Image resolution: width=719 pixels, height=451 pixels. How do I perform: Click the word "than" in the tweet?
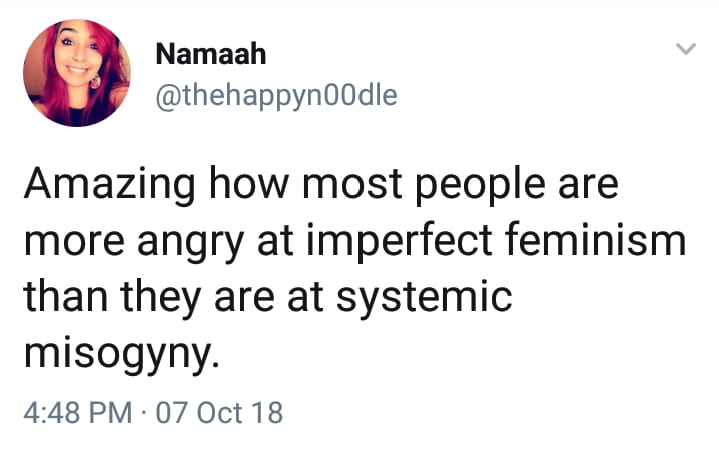[64, 296]
